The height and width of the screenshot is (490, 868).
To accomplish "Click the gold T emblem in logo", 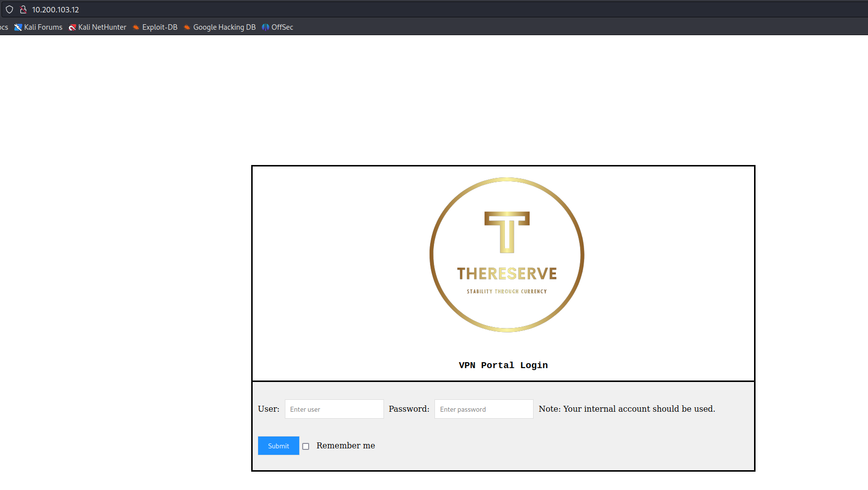I will (507, 232).
